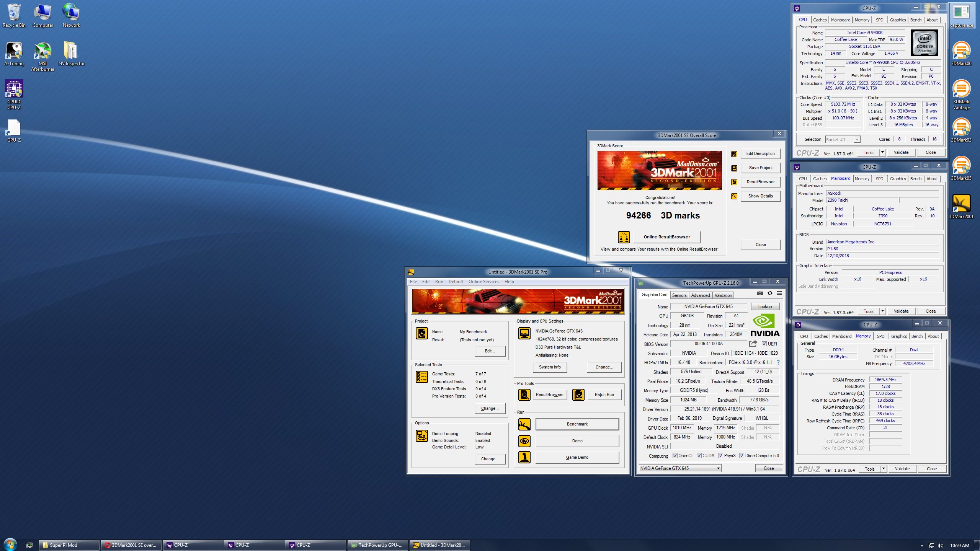
Task: Show hidden tray icons arrow
Action: (922, 546)
